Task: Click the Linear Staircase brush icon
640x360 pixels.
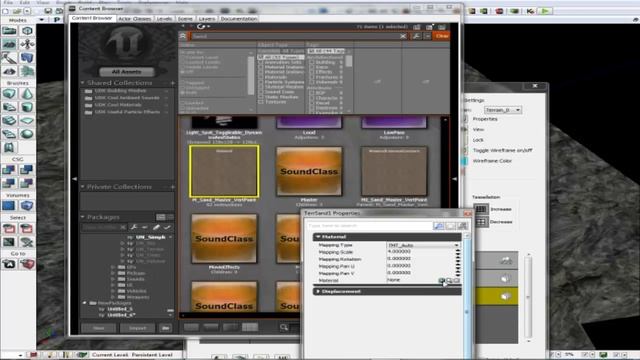Action: point(9,121)
